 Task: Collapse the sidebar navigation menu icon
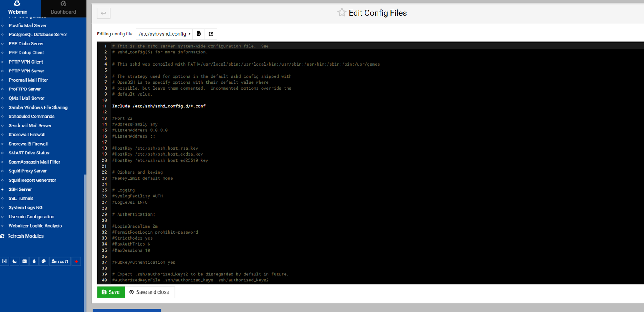[5, 261]
